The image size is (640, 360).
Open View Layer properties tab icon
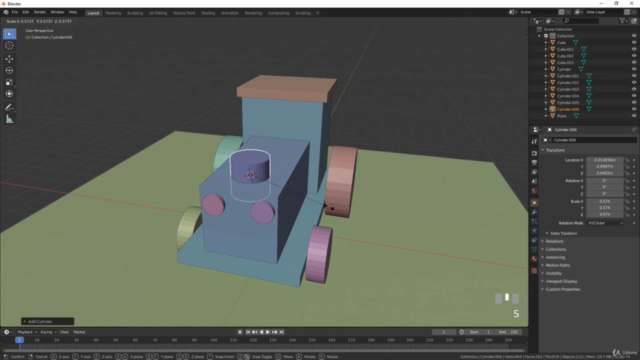tap(534, 172)
